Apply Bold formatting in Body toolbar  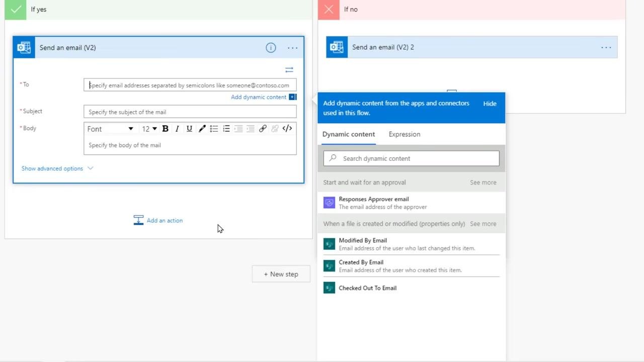pyautogui.click(x=165, y=129)
